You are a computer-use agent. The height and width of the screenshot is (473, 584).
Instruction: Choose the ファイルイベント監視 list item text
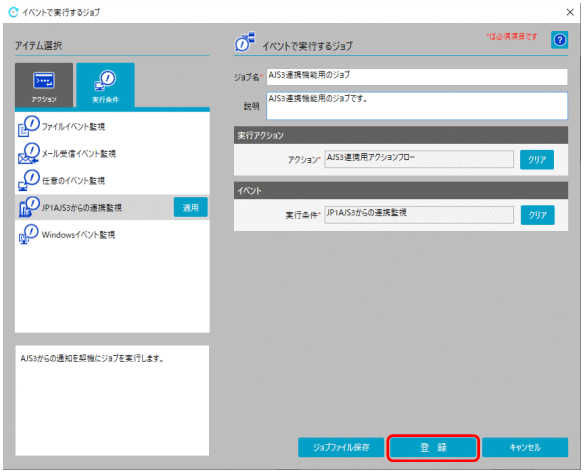[x=73, y=127]
